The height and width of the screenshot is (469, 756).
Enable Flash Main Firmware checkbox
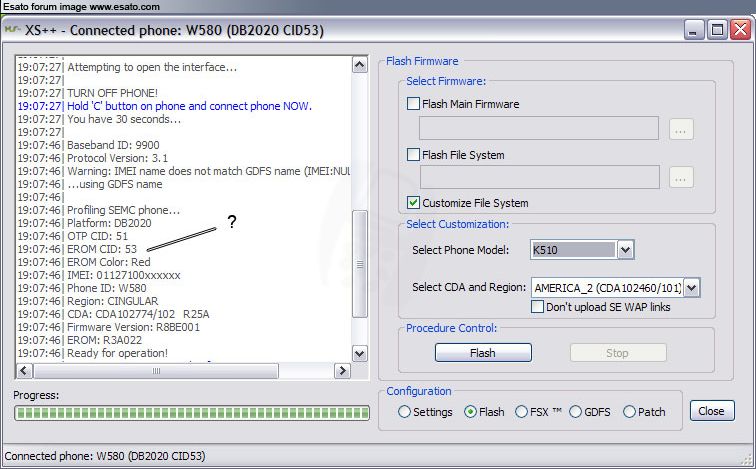click(413, 104)
